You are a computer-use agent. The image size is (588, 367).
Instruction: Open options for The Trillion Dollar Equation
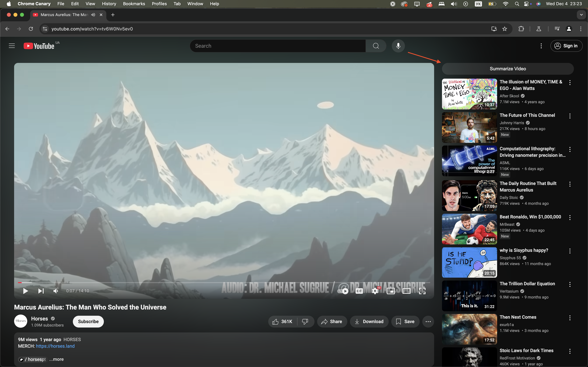point(570,284)
